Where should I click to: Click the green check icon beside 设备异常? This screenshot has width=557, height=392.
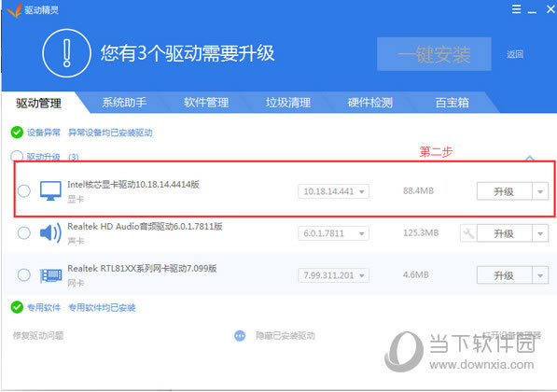click(17, 133)
